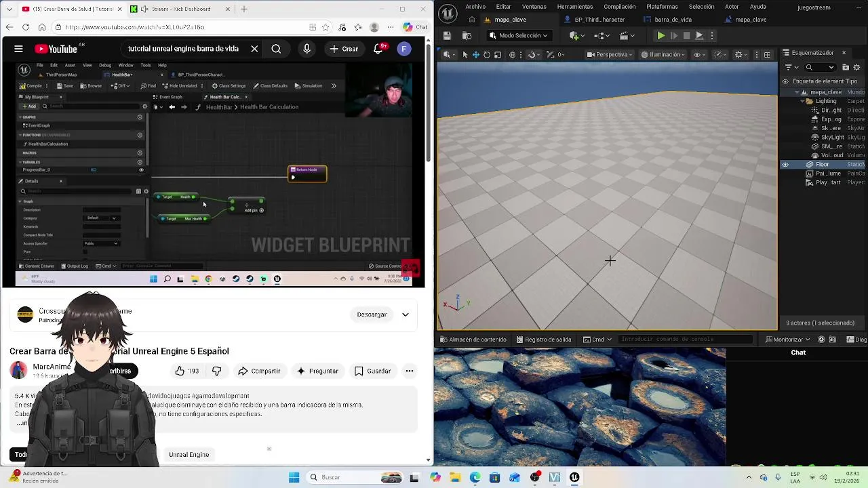The image size is (868, 488).
Task: Dislike the YouTube video
Action: [217, 371]
